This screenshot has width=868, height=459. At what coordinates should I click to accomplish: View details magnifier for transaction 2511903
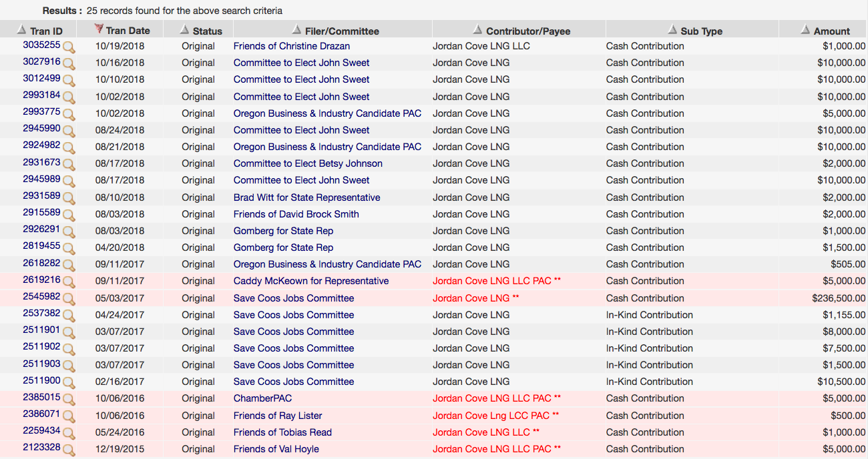click(x=69, y=366)
